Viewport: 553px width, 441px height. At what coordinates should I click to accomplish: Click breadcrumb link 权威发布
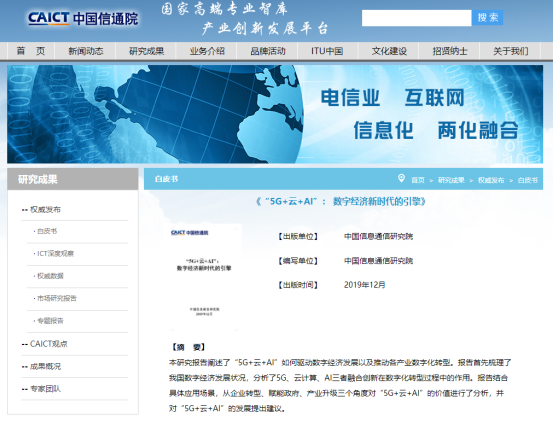[x=491, y=180]
